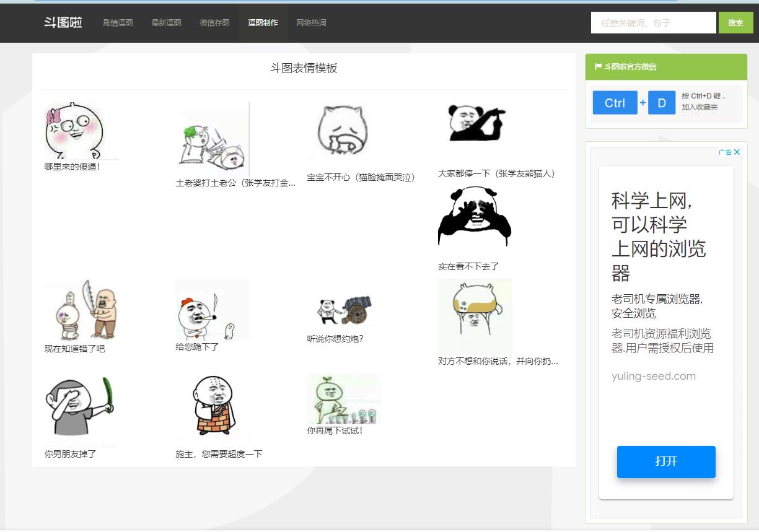This screenshot has width=759, height=532.
Task: Focus the keyword search input field
Action: pos(654,23)
